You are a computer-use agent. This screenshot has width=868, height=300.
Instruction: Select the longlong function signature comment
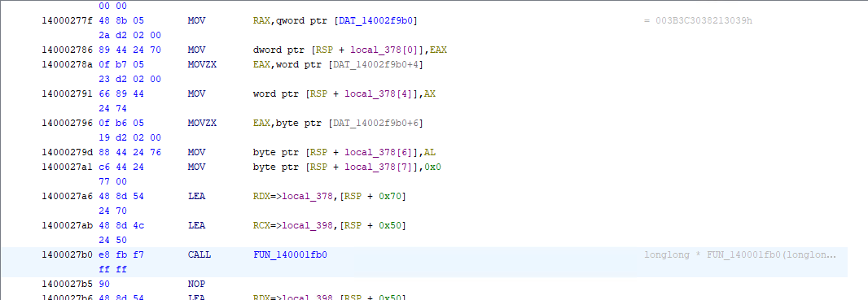(740, 254)
